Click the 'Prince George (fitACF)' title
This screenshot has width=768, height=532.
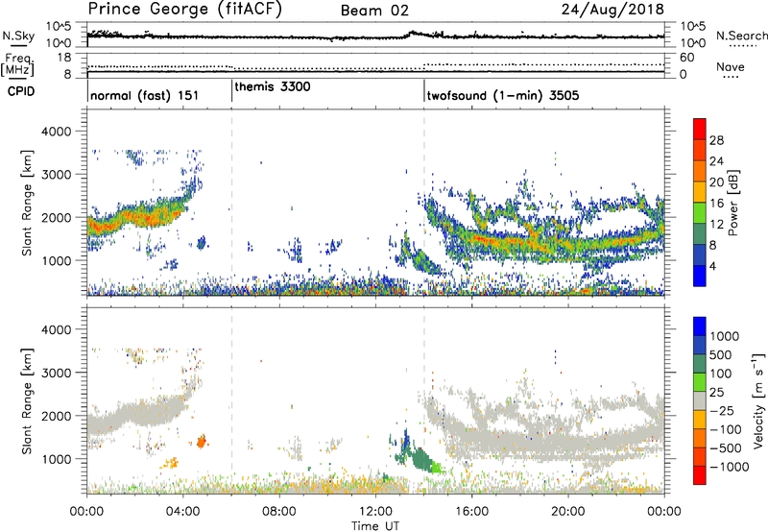(x=184, y=10)
